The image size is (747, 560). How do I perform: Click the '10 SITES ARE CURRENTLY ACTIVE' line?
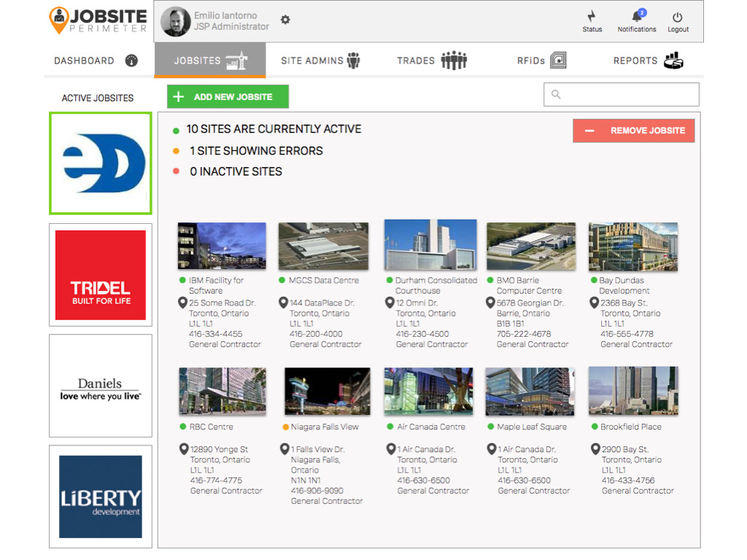click(274, 129)
